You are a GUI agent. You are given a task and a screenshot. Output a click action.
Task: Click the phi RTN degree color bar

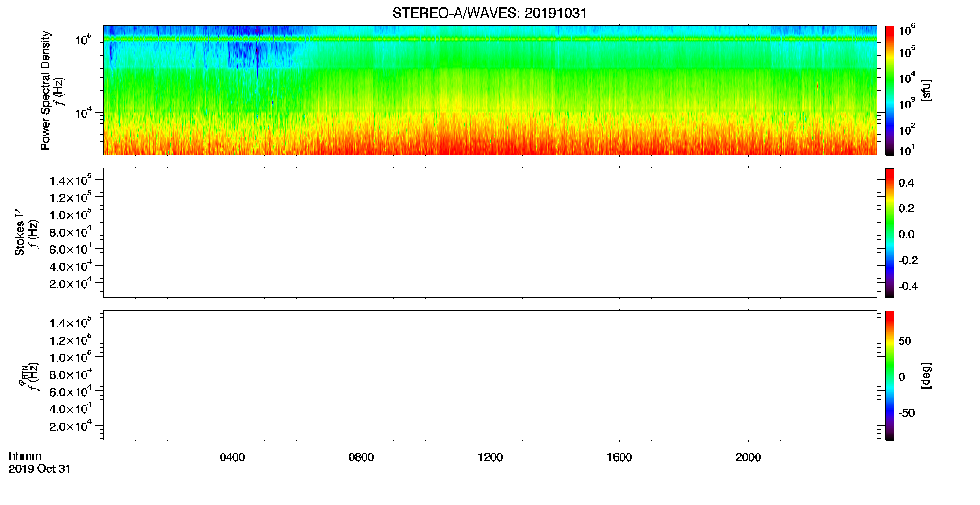(x=890, y=375)
